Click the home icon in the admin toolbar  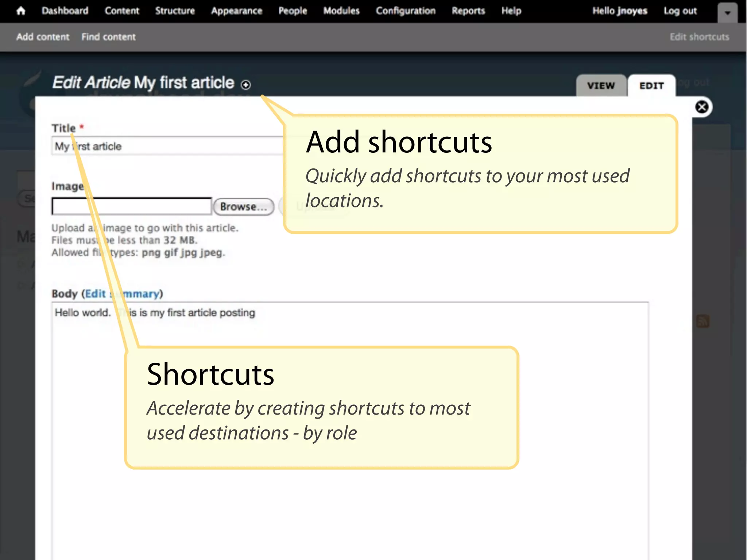(21, 11)
